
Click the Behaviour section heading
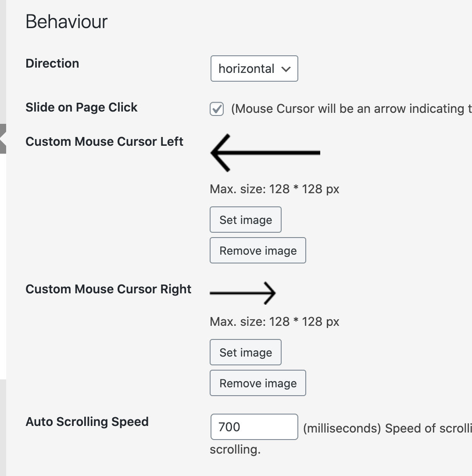point(67,22)
